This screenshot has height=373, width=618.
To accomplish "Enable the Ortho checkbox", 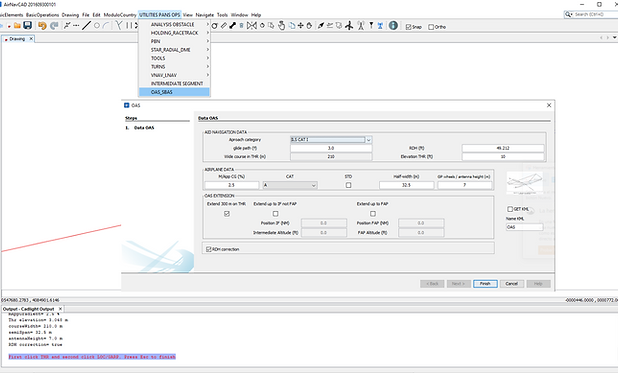I will 431,27.
